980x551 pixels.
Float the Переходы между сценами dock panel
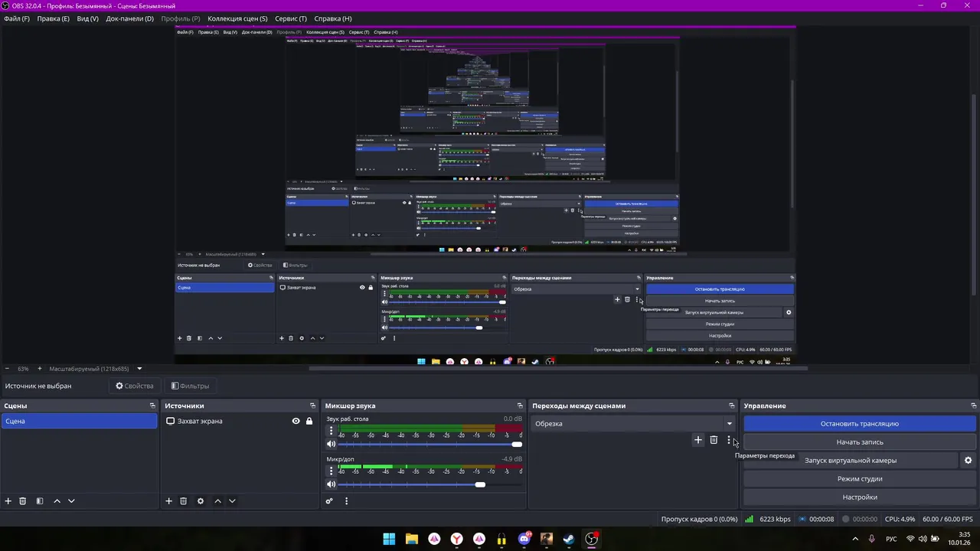point(732,406)
